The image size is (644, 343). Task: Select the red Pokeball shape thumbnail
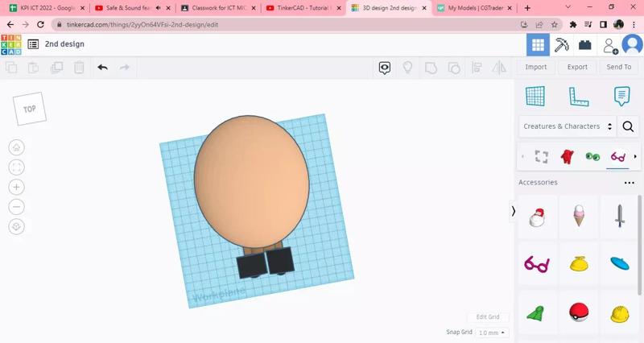coord(578,312)
